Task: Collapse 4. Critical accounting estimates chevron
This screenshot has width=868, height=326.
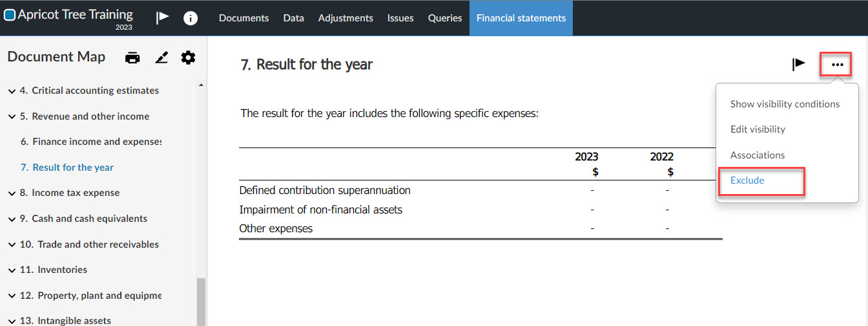Action: click(12, 91)
